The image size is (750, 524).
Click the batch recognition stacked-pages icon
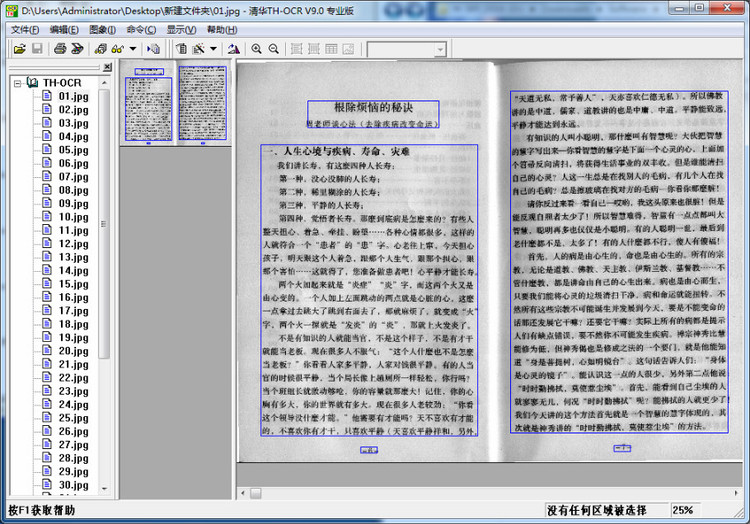(100, 49)
